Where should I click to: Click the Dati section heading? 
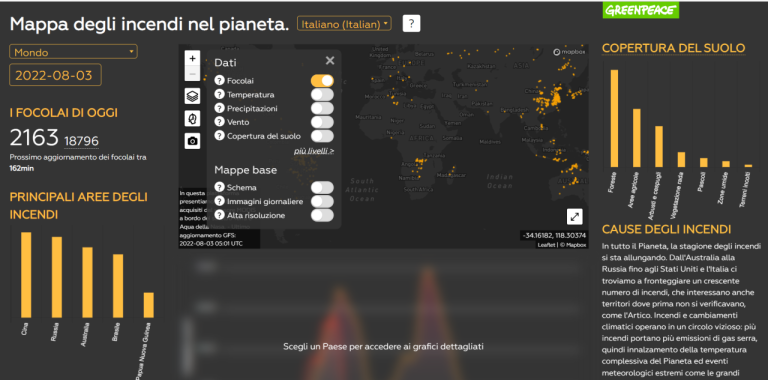(225, 63)
